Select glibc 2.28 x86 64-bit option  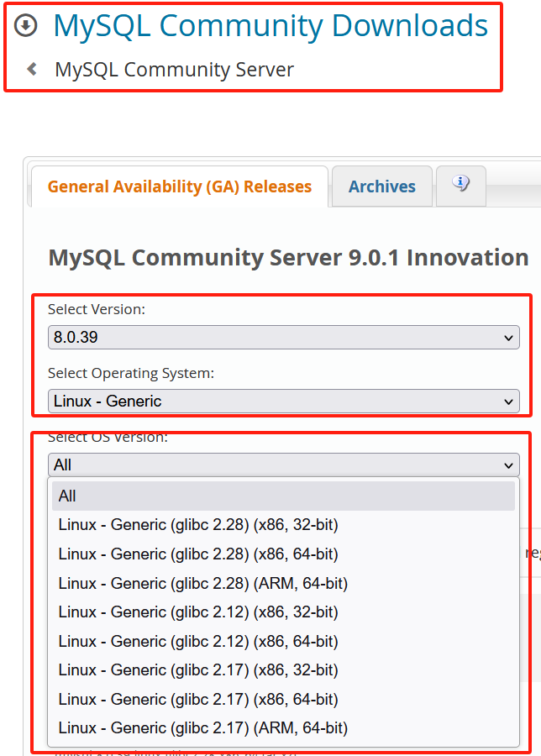click(x=198, y=554)
